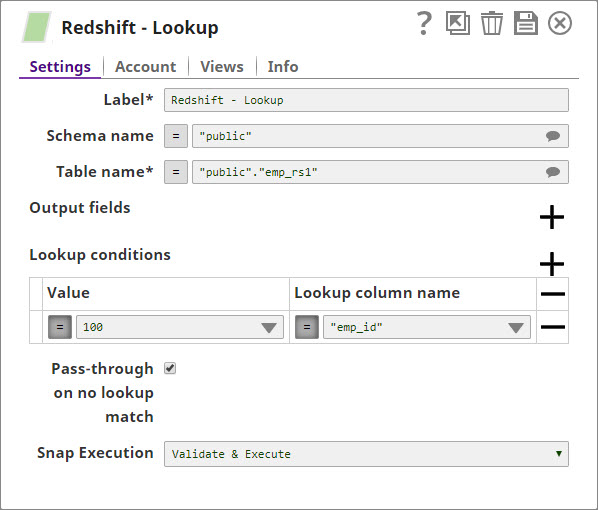
Task: Open the Table name suggestion bubble icon
Action: coord(553,172)
